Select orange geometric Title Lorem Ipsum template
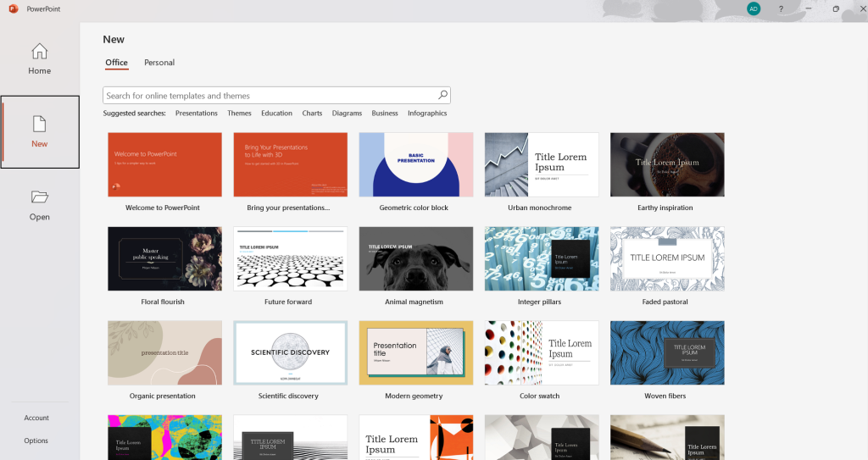Viewport: 868px width, 460px height. [x=416, y=437]
